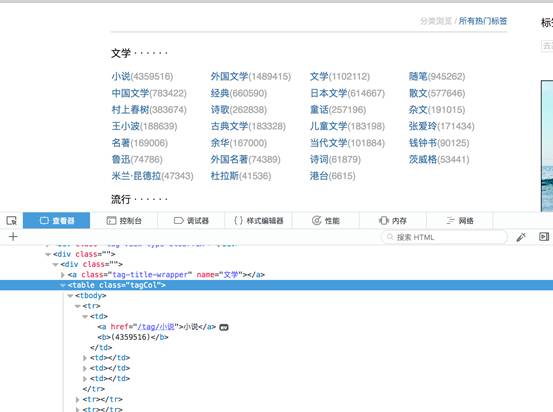Open the 米兰·昆德拉 tag link
553x412 pixels.
[136, 176]
